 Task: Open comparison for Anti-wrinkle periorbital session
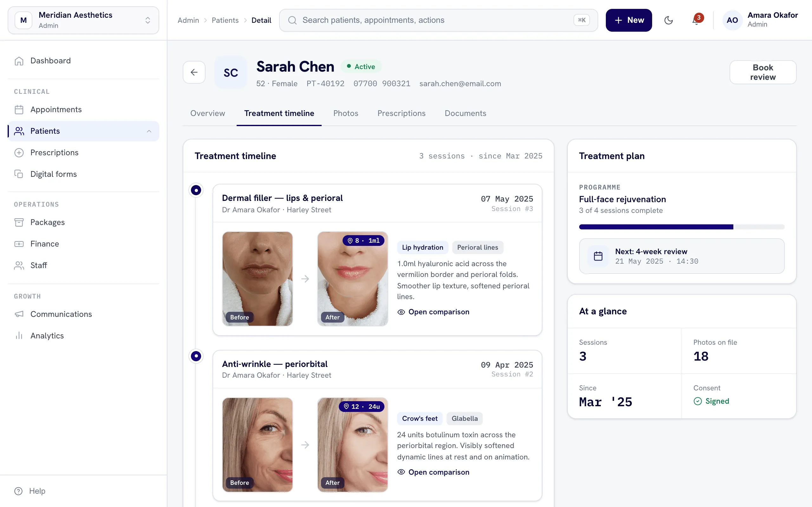(x=433, y=472)
